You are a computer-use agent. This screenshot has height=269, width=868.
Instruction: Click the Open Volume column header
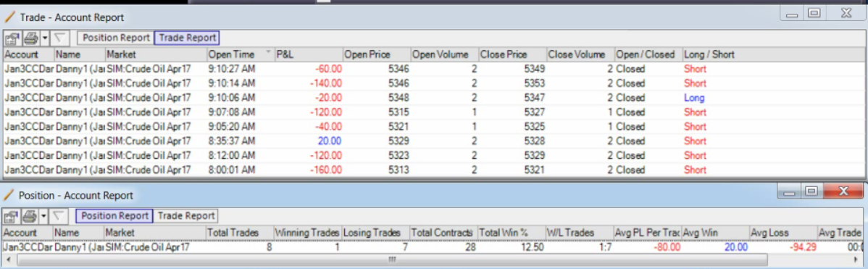point(445,54)
